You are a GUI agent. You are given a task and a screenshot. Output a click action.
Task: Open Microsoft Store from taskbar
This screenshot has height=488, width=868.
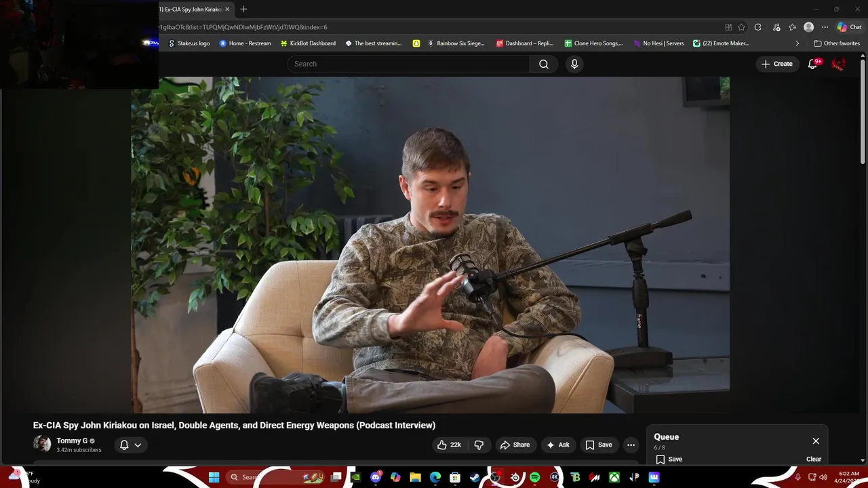[x=455, y=477]
